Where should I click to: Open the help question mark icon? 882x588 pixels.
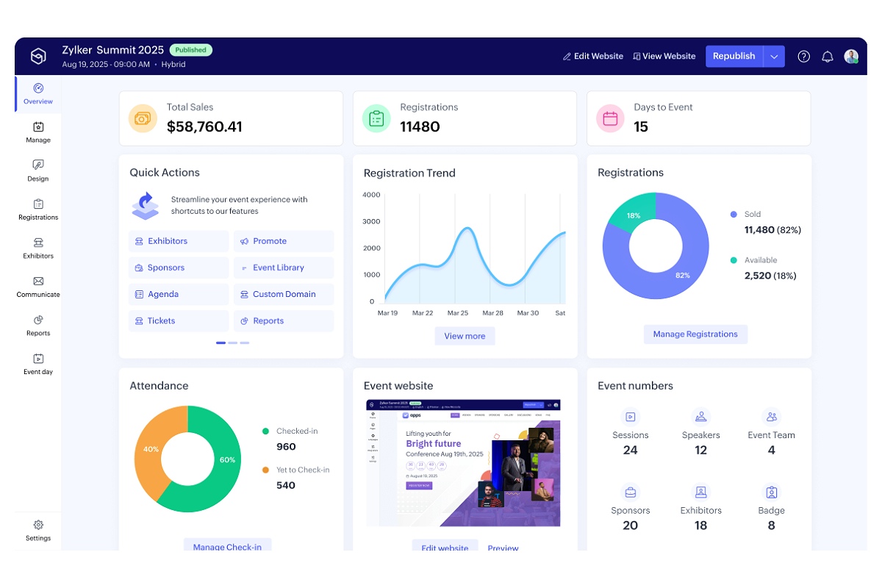tap(803, 57)
